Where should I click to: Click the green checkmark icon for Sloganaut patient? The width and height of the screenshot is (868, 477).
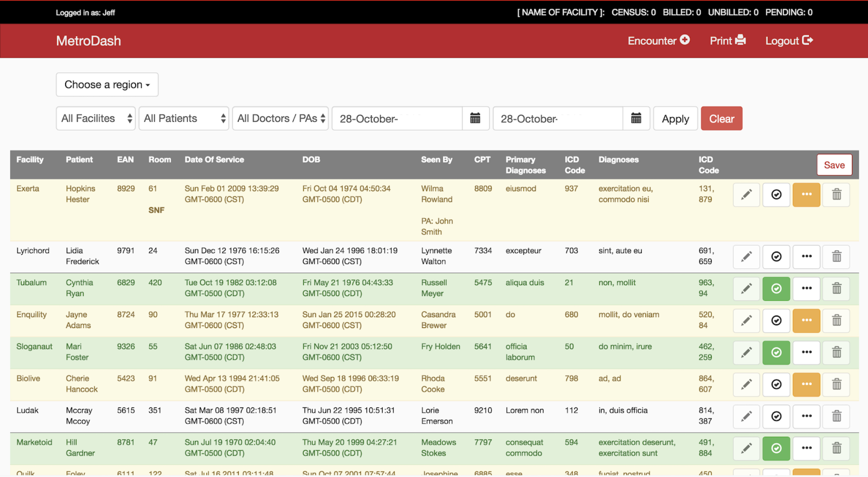tap(777, 352)
